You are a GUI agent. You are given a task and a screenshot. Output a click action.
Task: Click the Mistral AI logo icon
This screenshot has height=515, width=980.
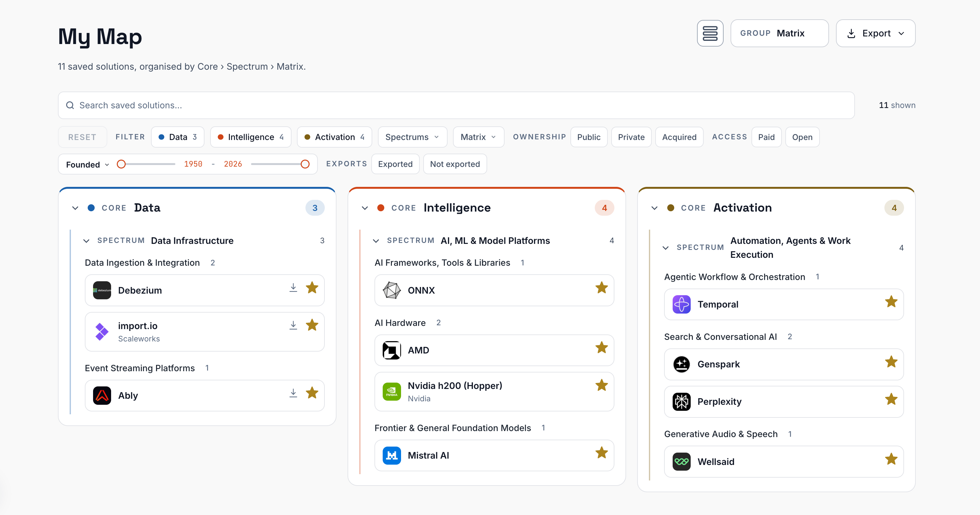392,456
